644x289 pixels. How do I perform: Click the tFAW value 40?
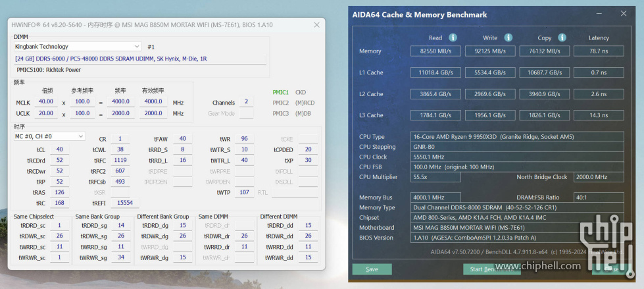tap(182, 139)
